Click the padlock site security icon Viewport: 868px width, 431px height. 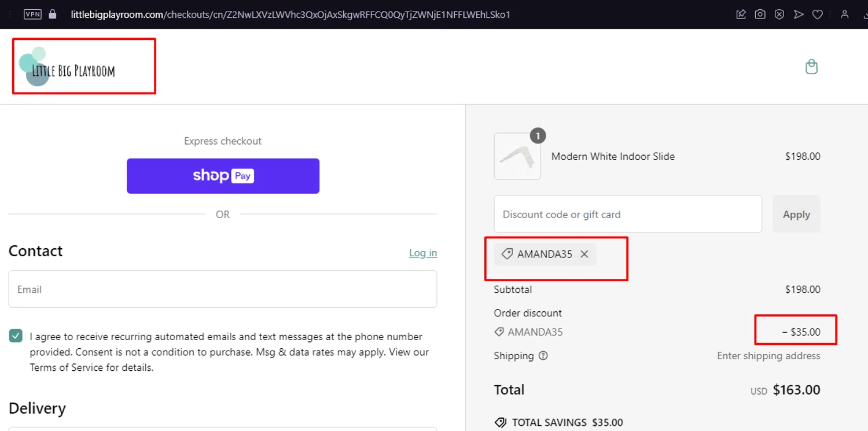pyautogui.click(x=53, y=14)
